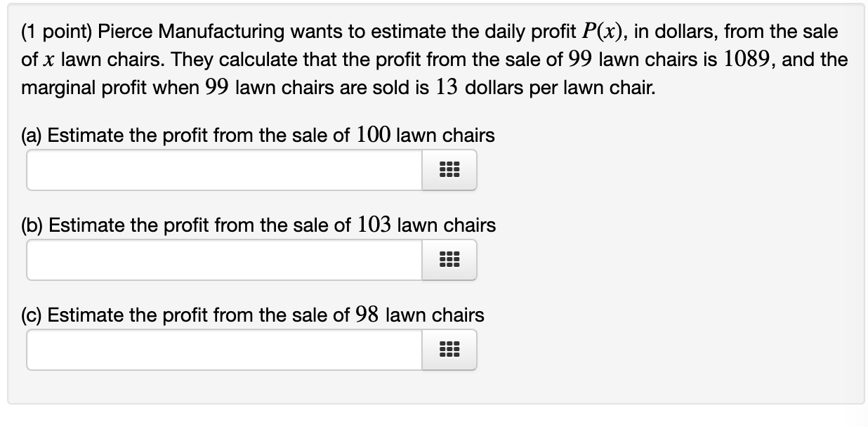Select the answer field for 100 lawn chairs estimate

click(x=223, y=170)
